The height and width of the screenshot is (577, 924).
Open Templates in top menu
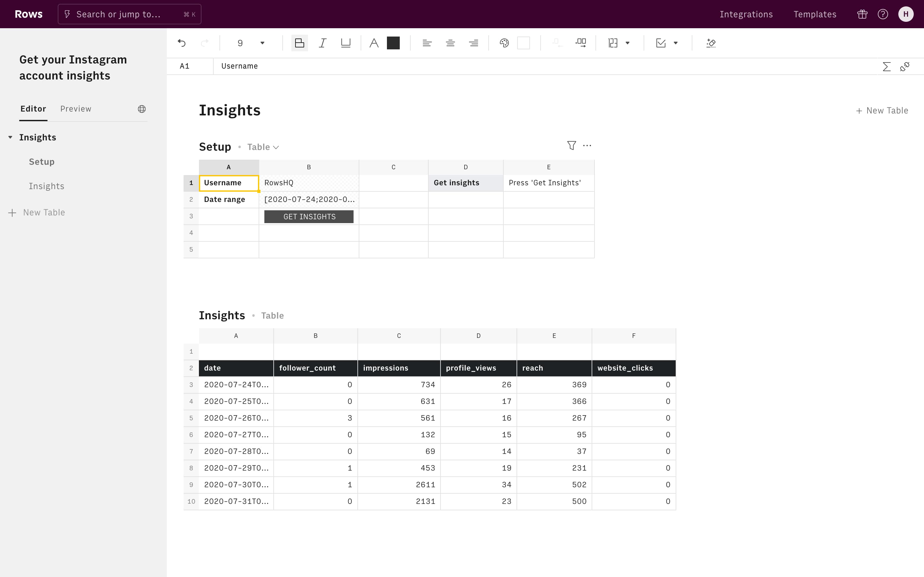(815, 14)
